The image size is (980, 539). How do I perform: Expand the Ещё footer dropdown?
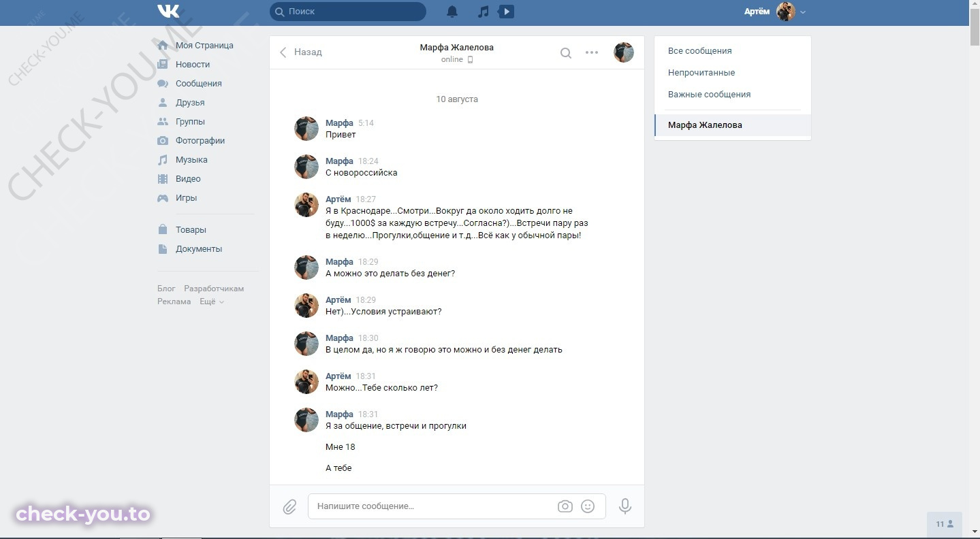(x=212, y=301)
